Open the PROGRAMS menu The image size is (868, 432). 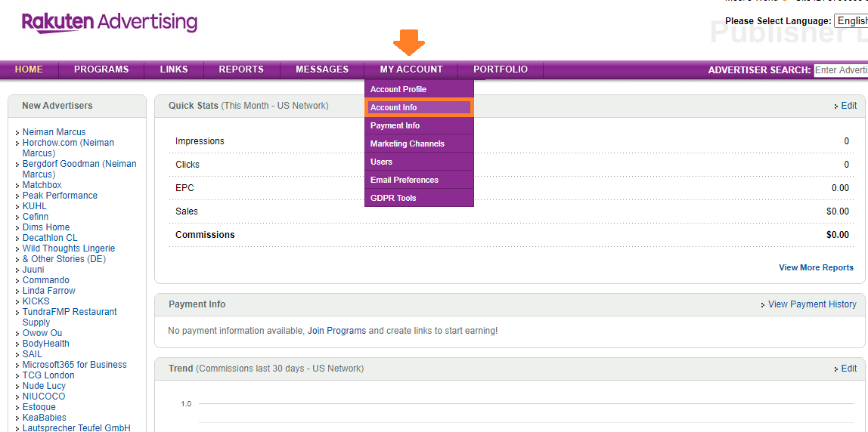point(101,69)
